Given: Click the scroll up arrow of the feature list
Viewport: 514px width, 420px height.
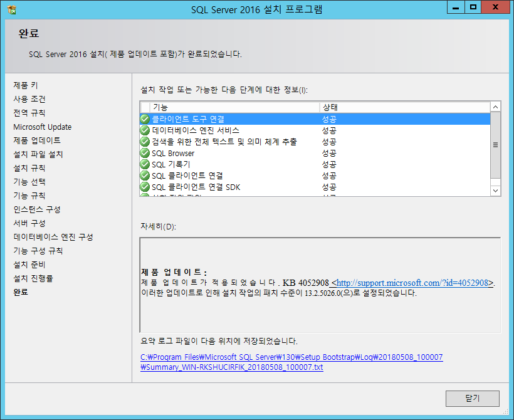Looking at the screenshot, I should 495,107.
